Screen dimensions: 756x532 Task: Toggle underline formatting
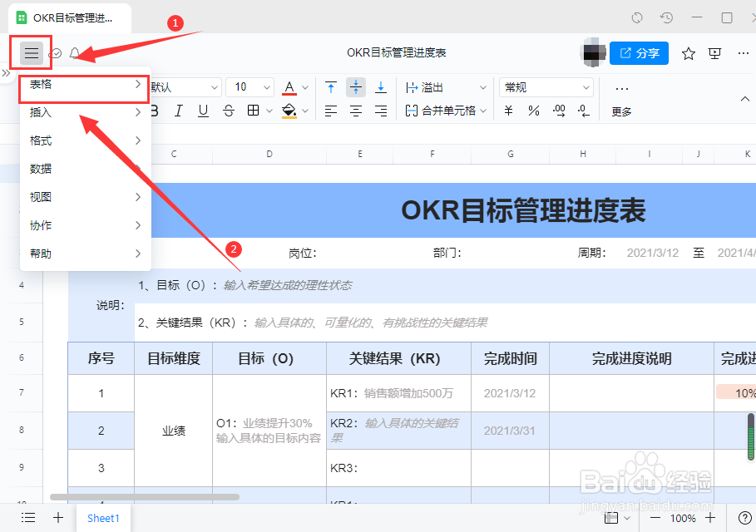click(x=203, y=111)
